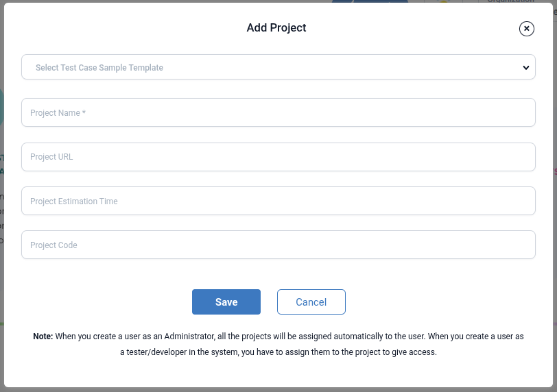Screen dimensions: 557x392
Task: Click the Project Estimation Time placeholder text
Action: click(x=74, y=201)
